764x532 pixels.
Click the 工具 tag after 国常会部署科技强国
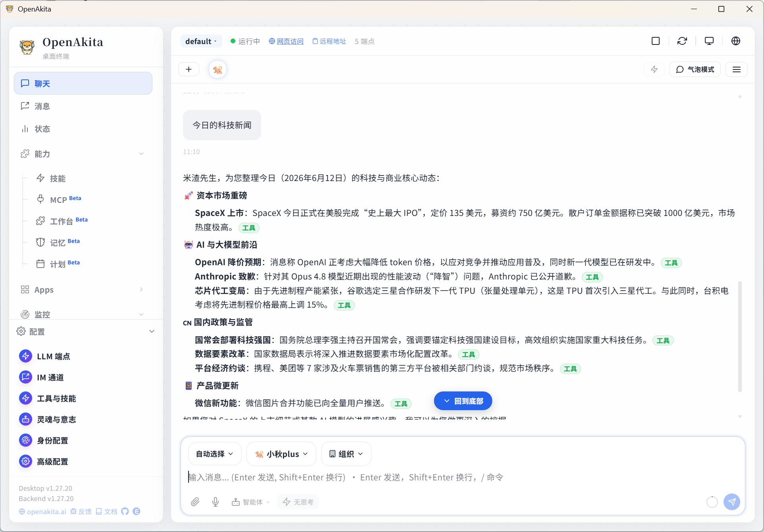point(663,341)
